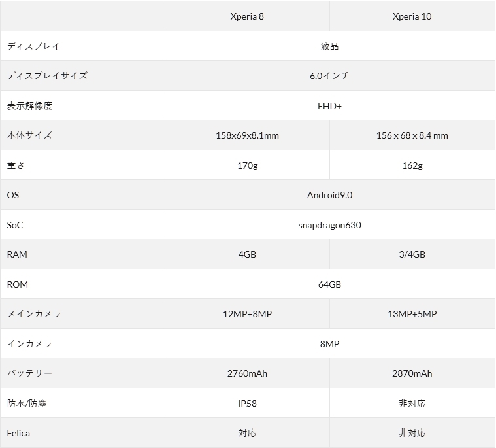Select the 3/4GB RAM cell

(x=412, y=254)
